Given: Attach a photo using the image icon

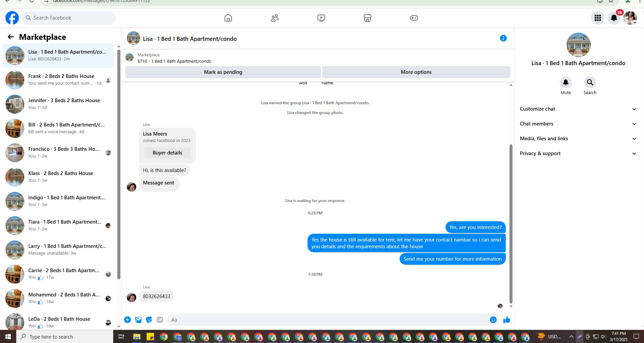Looking at the screenshot, I should pyautogui.click(x=138, y=320).
